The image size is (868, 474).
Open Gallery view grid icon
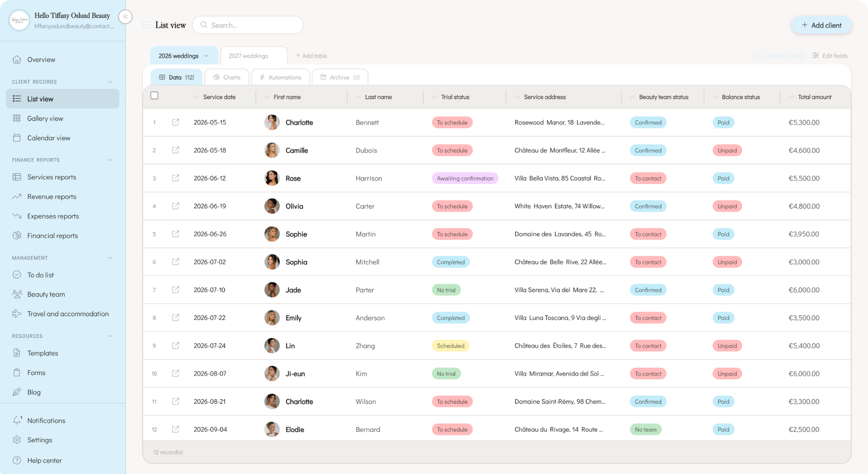pyautogui.click(x=17, y=118)
